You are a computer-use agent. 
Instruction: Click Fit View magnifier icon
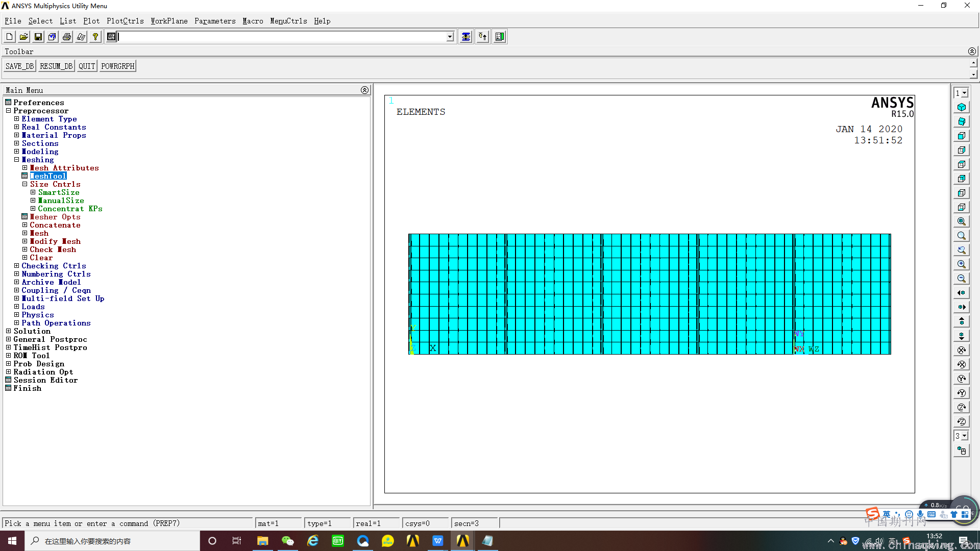point(962,221)
